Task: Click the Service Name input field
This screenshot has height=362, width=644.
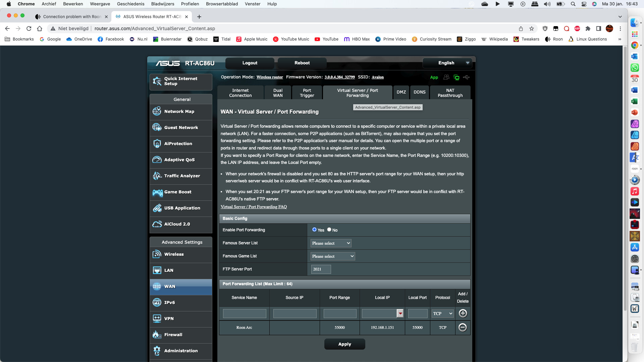Action: point(244,313)
